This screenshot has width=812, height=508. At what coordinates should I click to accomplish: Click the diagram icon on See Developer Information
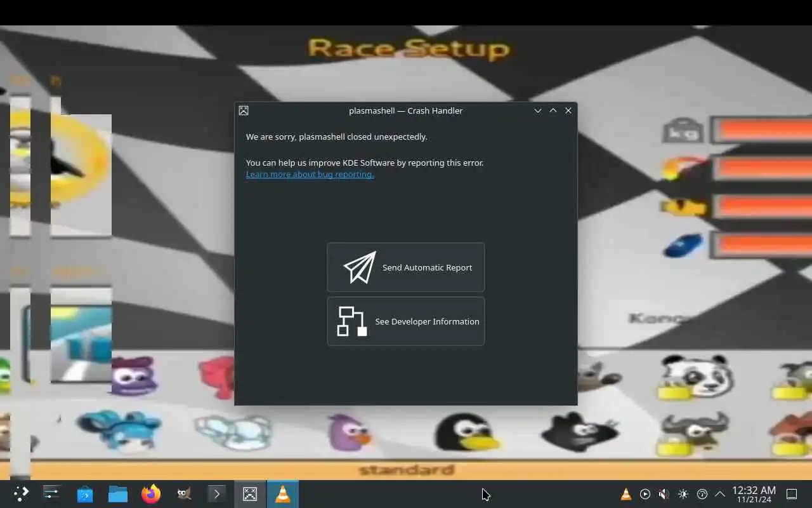[352, 321]
